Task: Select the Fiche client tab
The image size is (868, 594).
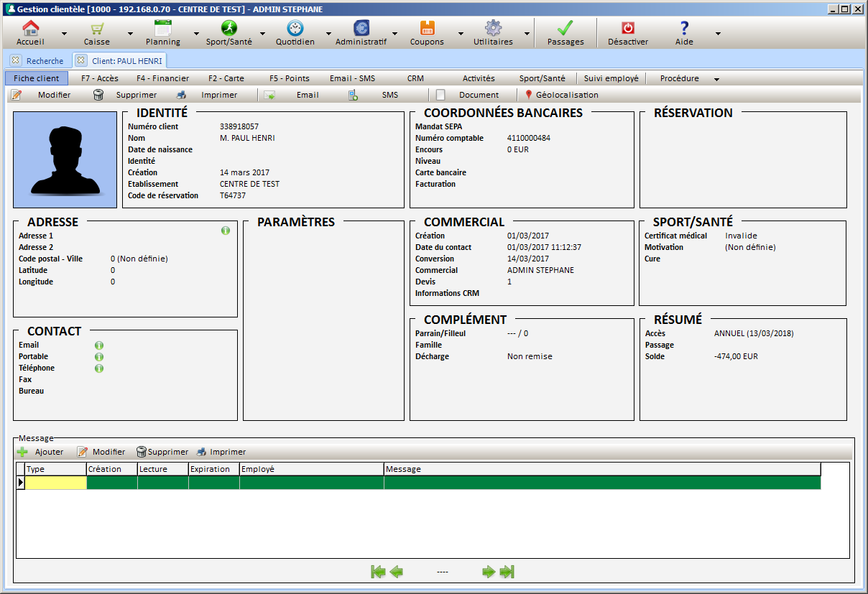Action: pyautogui.click(x=37, y=78)
